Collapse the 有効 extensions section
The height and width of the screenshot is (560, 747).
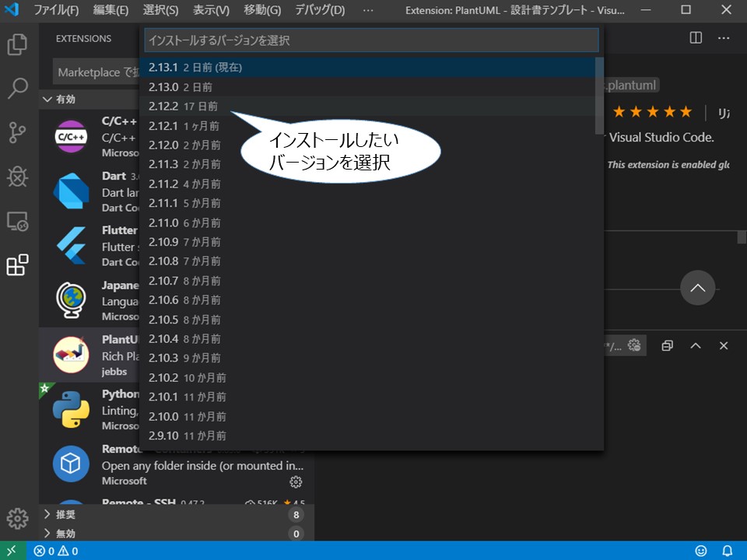point(65,99)
